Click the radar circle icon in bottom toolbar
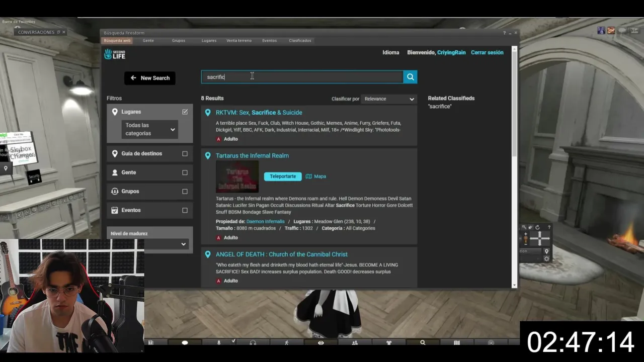644x362 pixels. 491,343
